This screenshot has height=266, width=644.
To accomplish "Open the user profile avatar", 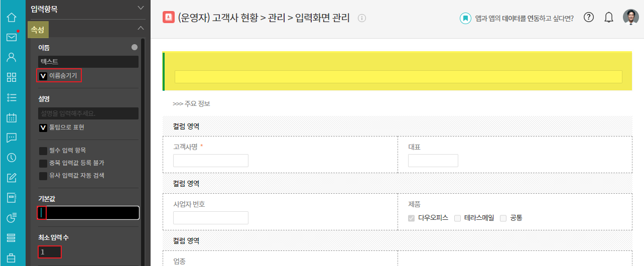I will [x=631, y=18].
